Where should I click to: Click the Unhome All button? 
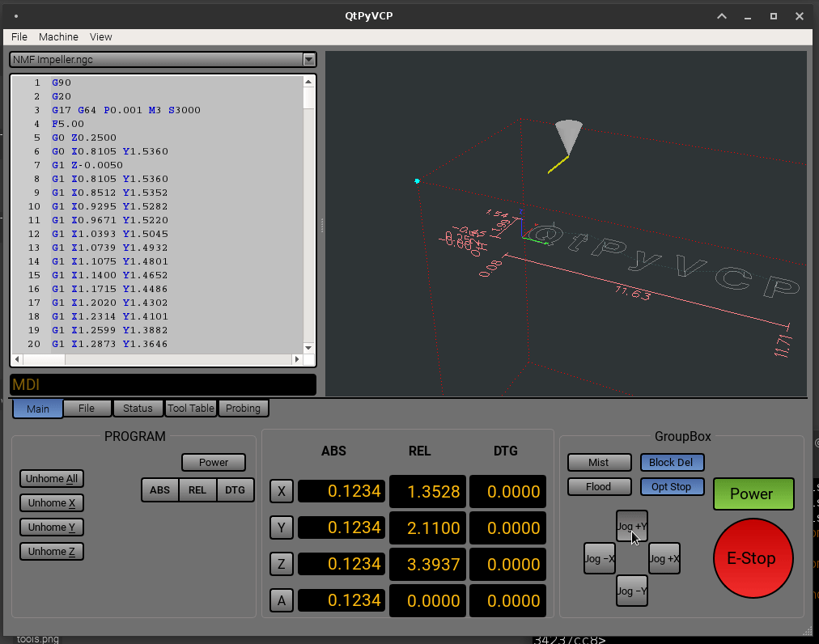[52, 478]
